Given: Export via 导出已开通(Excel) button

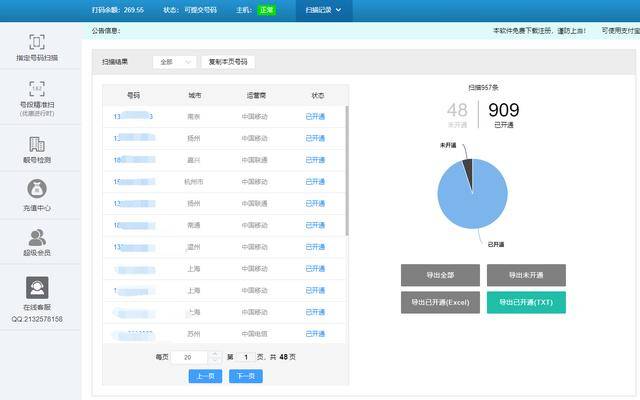Looking at the screenshot, I should (x=440, y=302).
